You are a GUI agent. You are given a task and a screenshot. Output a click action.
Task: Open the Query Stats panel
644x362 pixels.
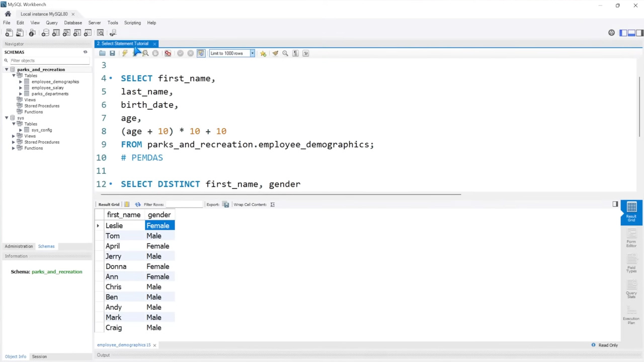(x=631, y=290)
